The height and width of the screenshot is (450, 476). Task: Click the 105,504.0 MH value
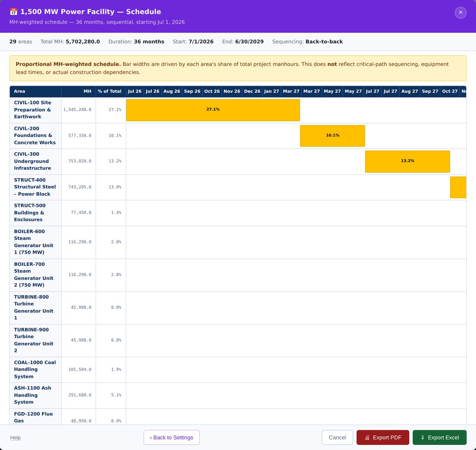79,370
